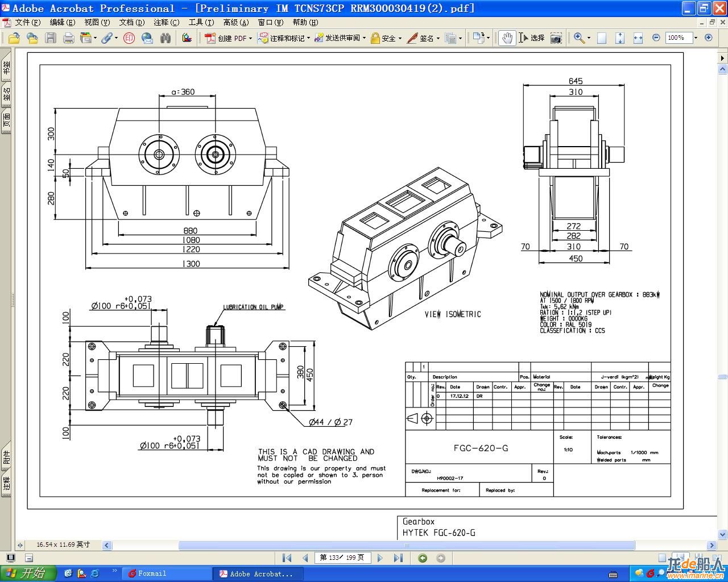Viewport: 728px width, 582px height.
Task: Click Fit Page height icon
Action: 620,38
